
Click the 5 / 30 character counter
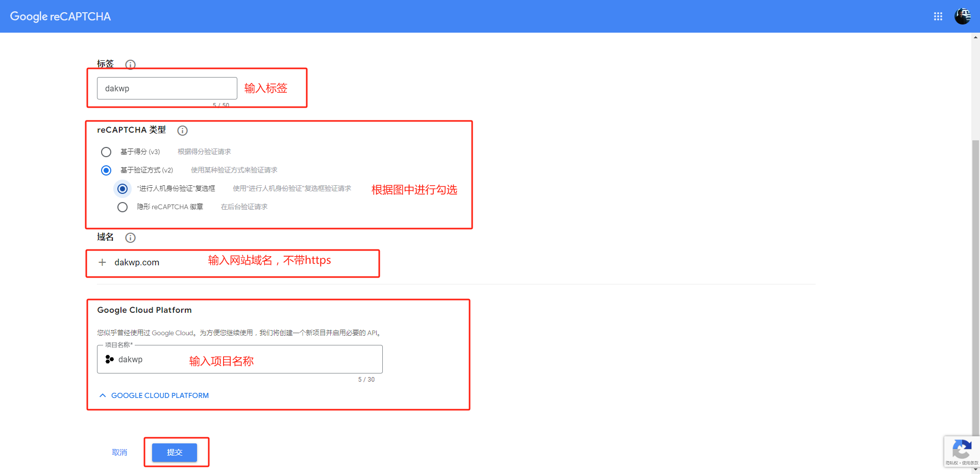pos(366,380)
